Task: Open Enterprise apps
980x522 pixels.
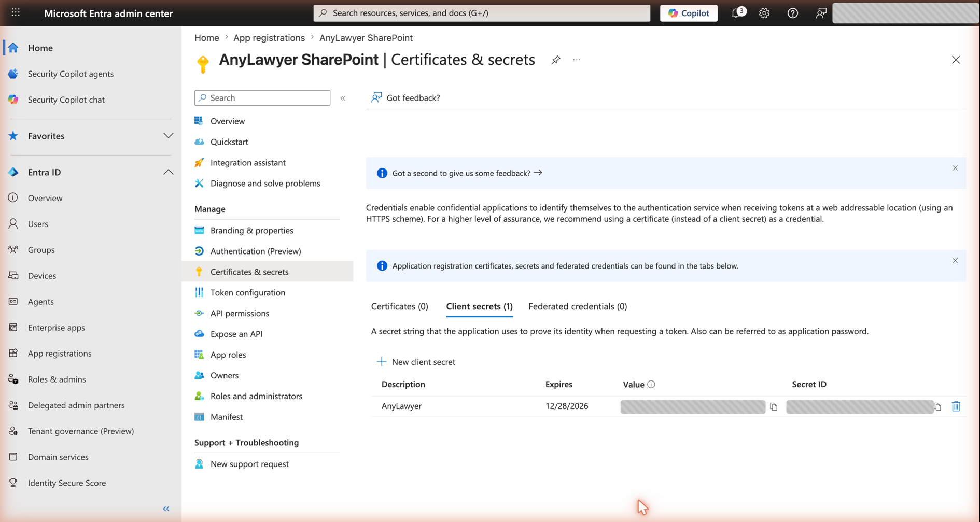Action: [56, 328]
